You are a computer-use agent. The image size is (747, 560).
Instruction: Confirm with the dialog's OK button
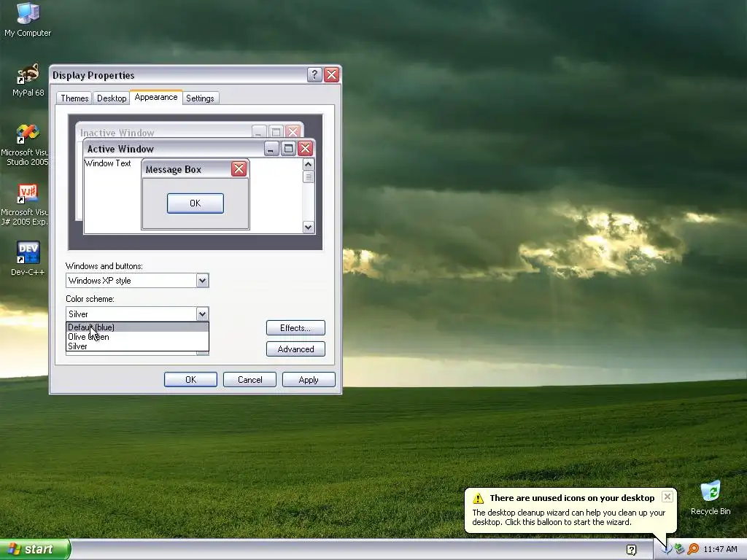coord(190,379)
